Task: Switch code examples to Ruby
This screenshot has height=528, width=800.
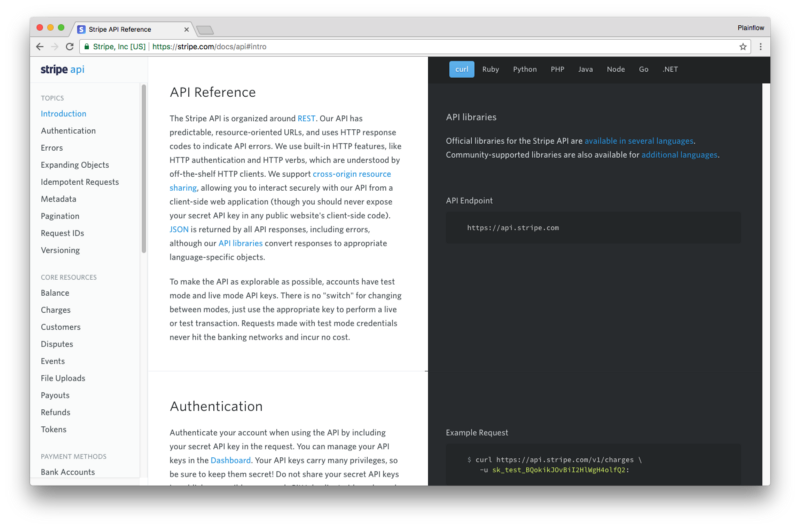Action: click(x=490, y=69)
